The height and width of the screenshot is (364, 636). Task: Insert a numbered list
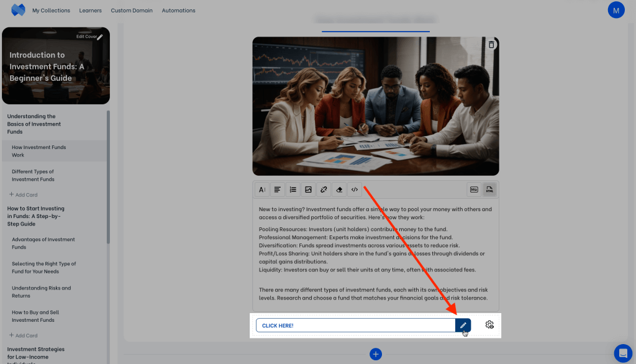[293, 189]
